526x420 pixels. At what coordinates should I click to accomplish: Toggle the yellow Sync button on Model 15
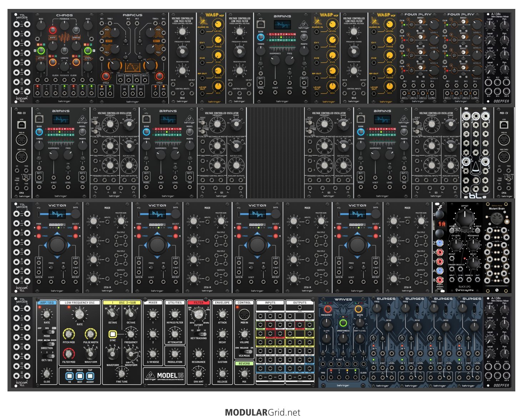113,334
